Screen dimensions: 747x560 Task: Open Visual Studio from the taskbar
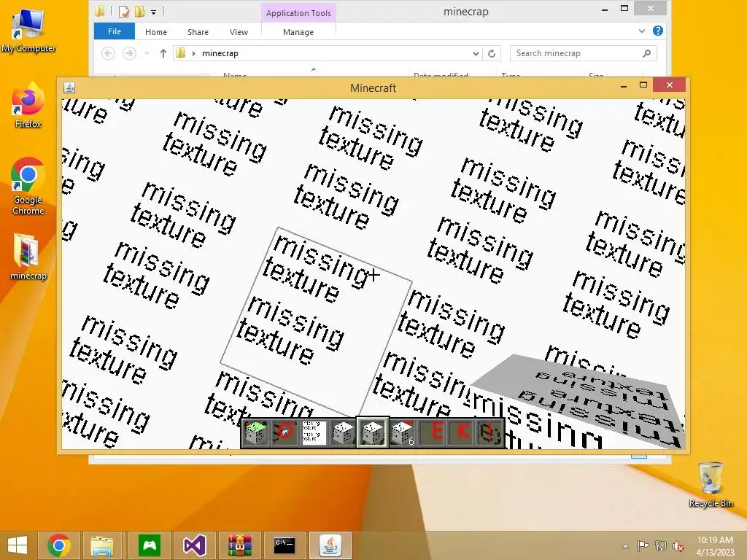[x=194, y=545]
